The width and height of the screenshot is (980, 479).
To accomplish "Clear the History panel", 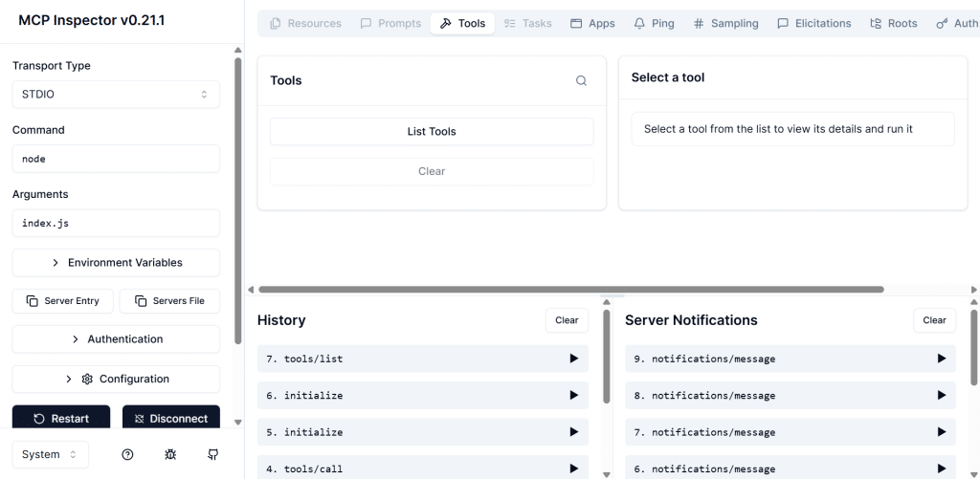I will (x=567, y=320).
